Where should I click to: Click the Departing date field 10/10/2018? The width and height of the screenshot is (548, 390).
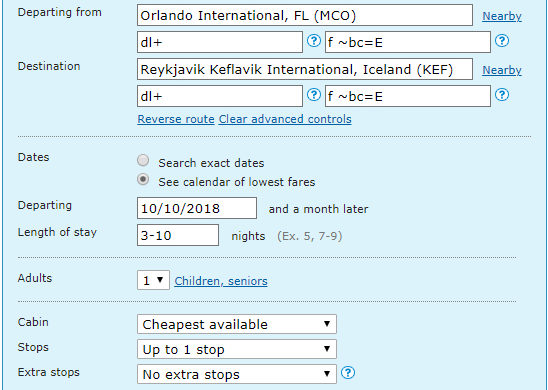tap(197, 208)
